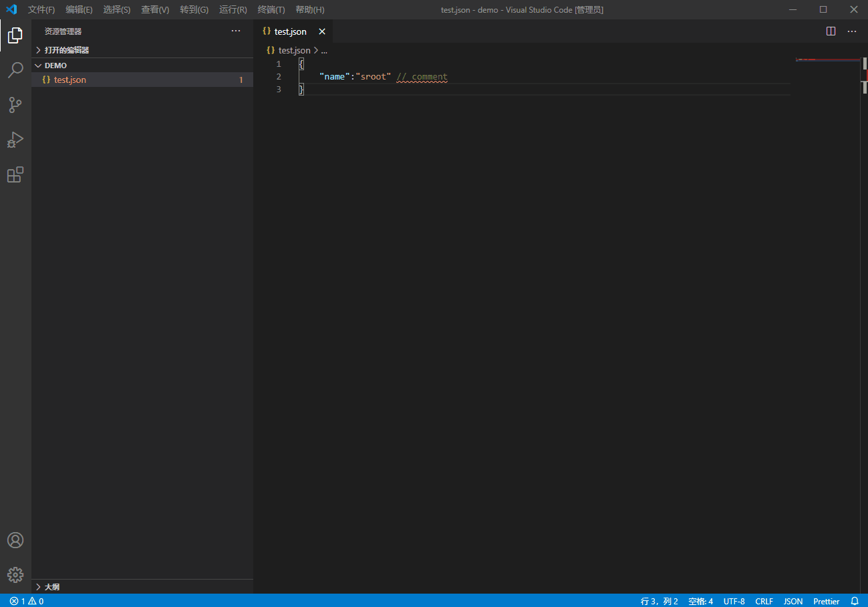Open the Extensions view icon
The height and width of the screenshot is (607, 868).
15,174
